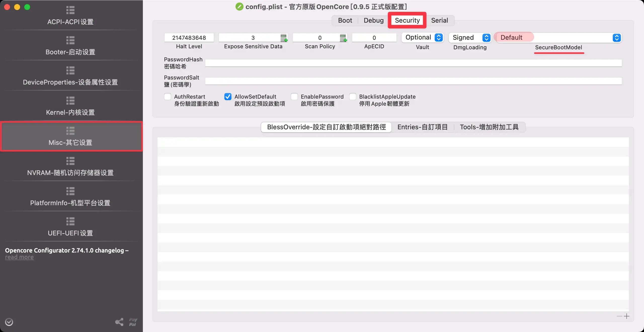644x332 pixels.
Task: Click into the PasswordHash input field
Action: click(414, 63)
